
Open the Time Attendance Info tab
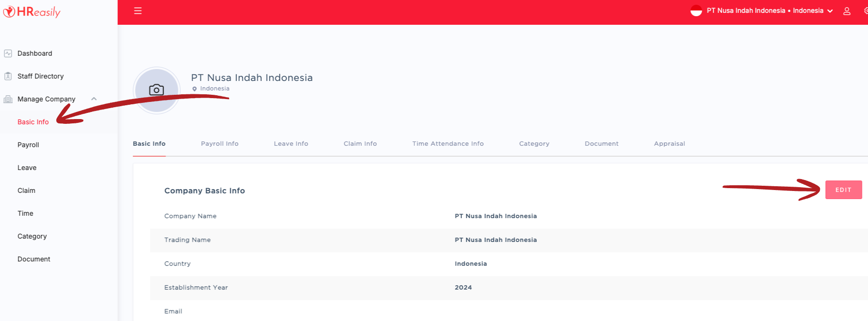448,143
